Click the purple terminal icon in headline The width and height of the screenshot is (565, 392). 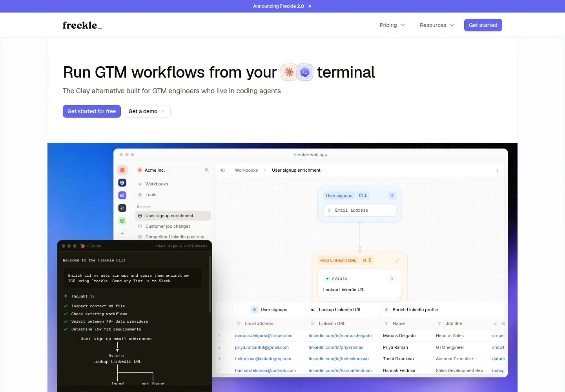click(x=305, y=72)
